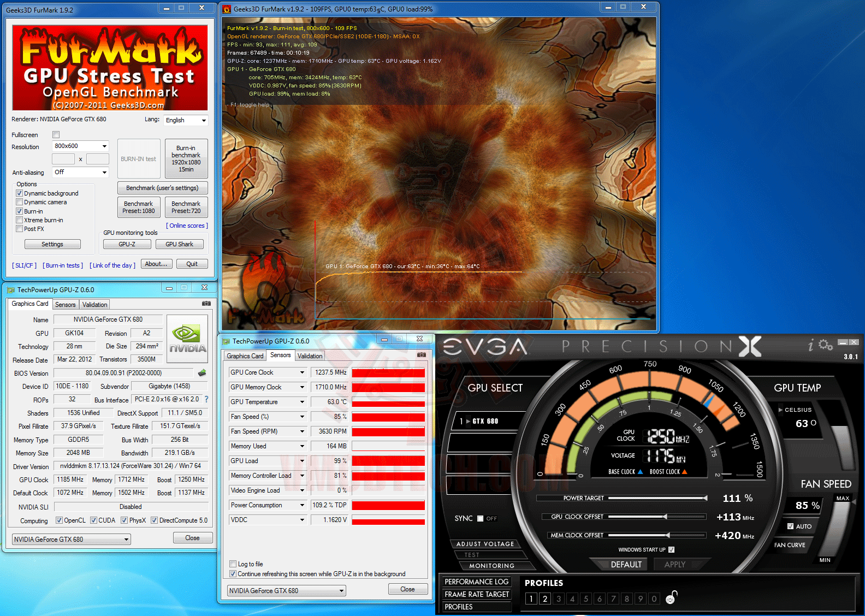
Task: Check the Log to file box
Action: [233, 564]
